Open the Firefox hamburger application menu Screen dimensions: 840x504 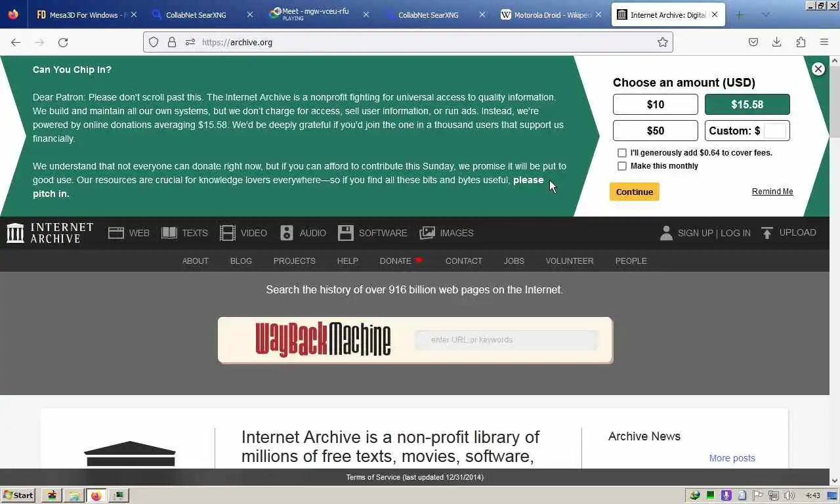(x=824, y=42)
